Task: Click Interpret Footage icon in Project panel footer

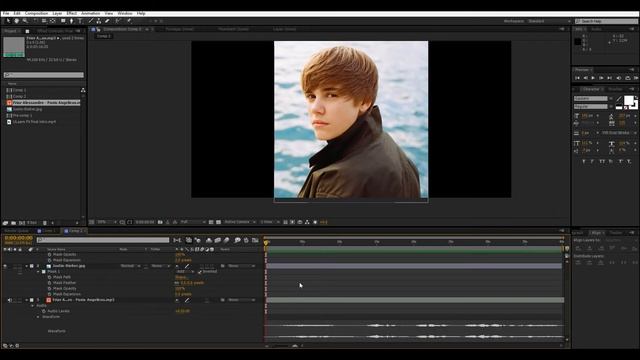Action: (5, 223)
